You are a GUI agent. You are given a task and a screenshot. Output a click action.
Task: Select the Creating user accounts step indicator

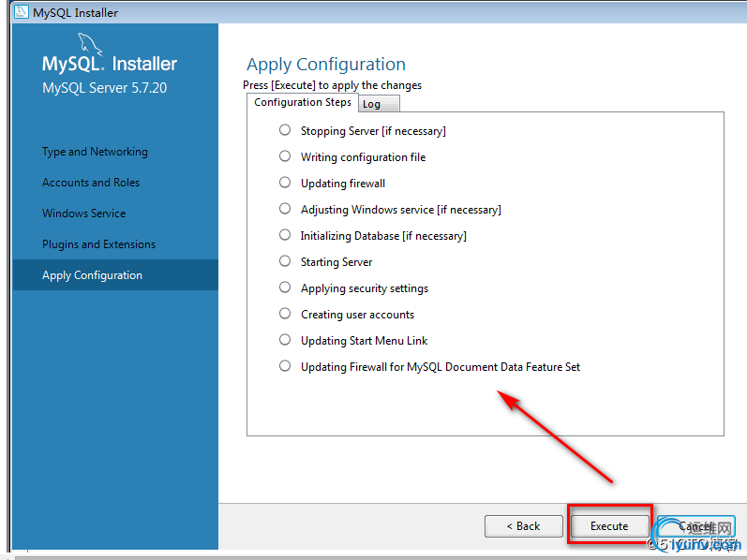(x=285, y=313)
